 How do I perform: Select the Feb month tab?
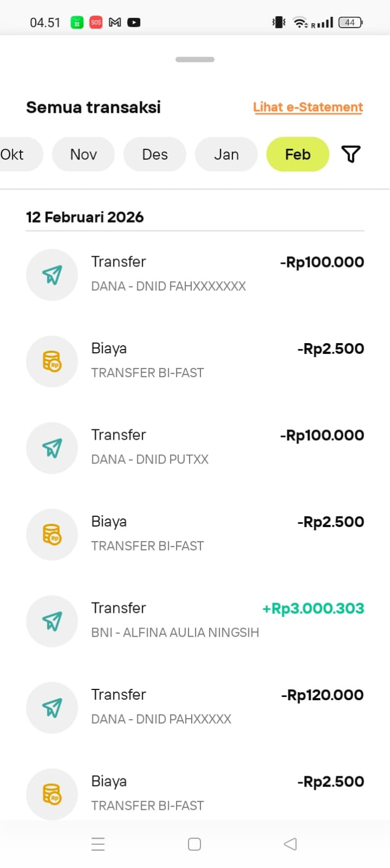[x=298, y=154]
